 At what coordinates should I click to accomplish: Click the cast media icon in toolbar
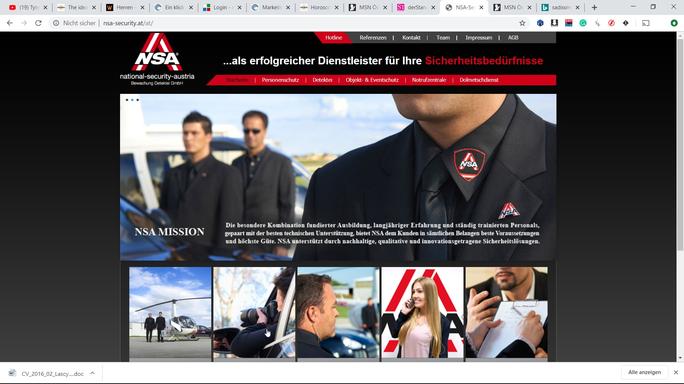646,23
